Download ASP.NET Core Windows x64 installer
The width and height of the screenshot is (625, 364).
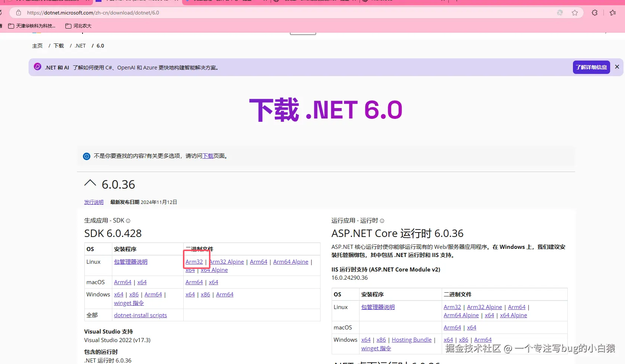[x=366, y=340]
